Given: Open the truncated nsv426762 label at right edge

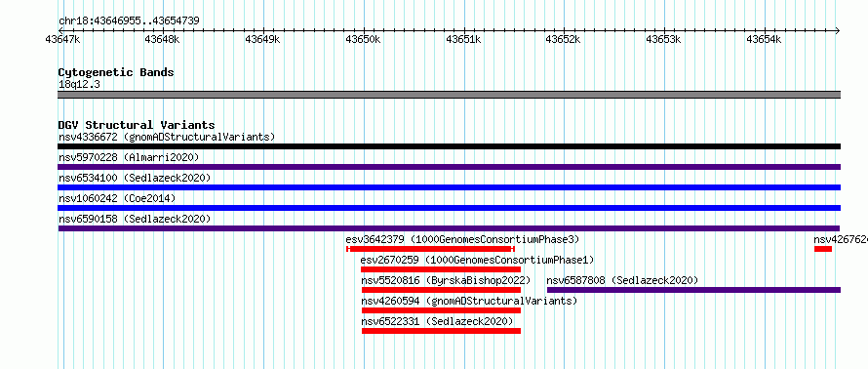Looking at the screenshot, I should 841,239.
